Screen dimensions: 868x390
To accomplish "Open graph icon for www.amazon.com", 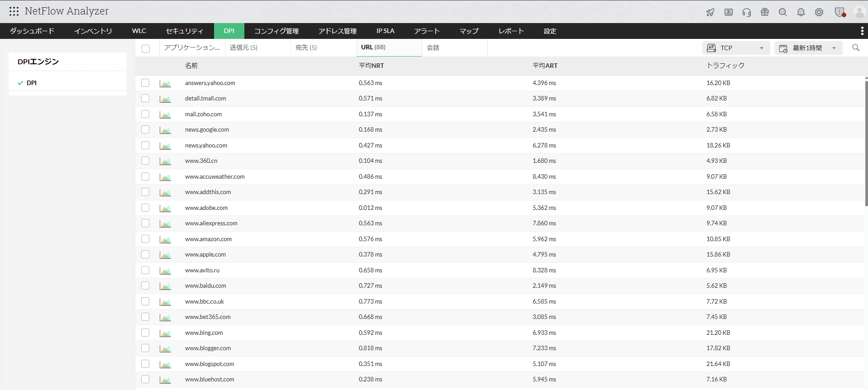I will tap(165, 239).
